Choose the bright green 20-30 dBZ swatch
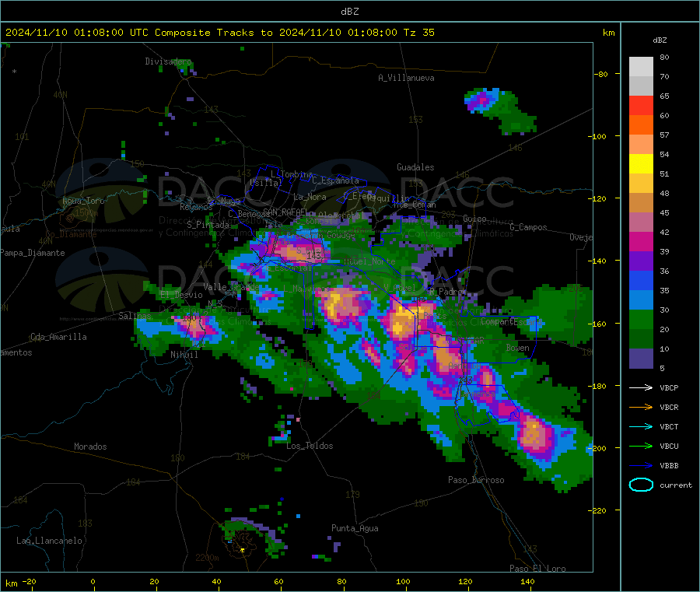 641,320
